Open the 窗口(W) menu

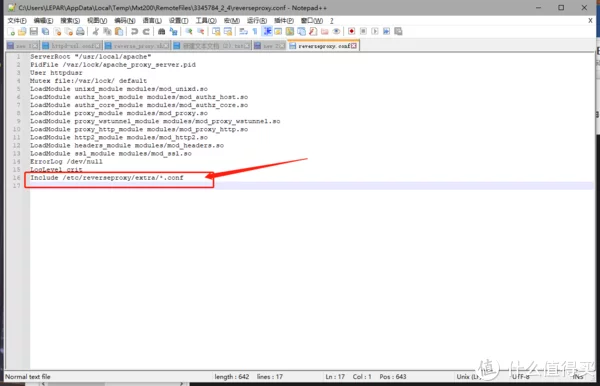[x=312, y=21]
